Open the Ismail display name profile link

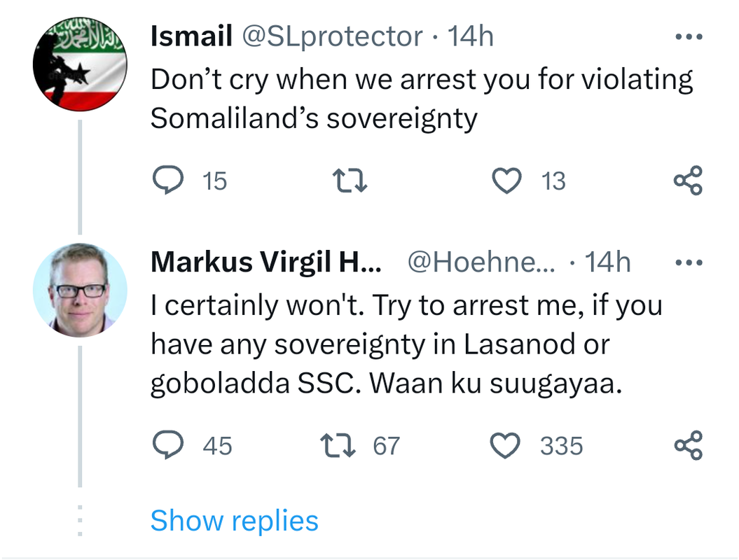(x=191, y=36)
